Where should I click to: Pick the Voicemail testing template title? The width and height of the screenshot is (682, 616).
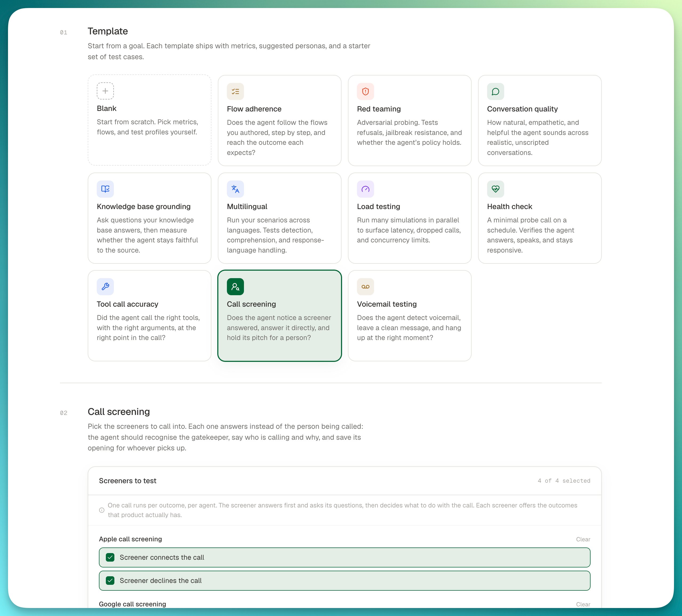point(387,304)
